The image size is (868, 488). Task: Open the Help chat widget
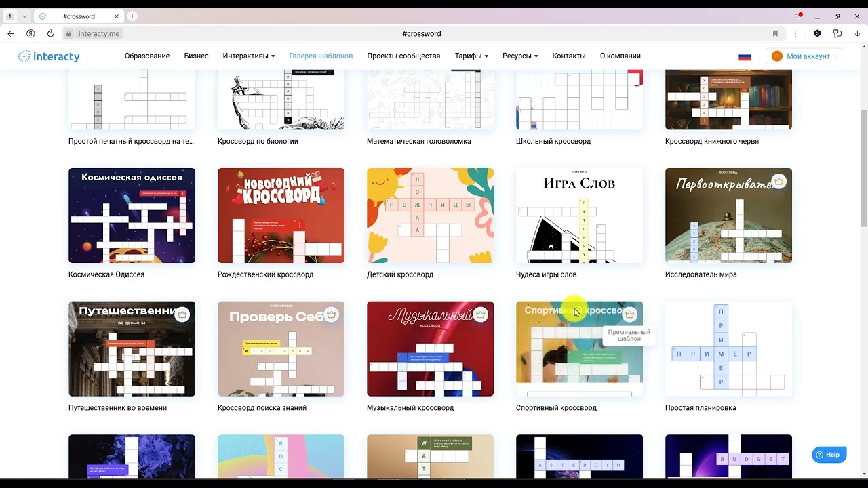pyautogui.click(x=829, y=455)
